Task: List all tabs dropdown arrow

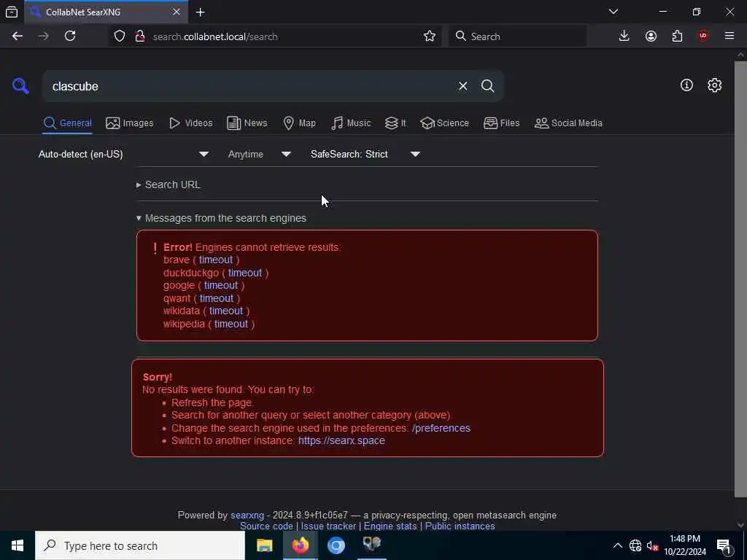Action: [x=613, y=12]
